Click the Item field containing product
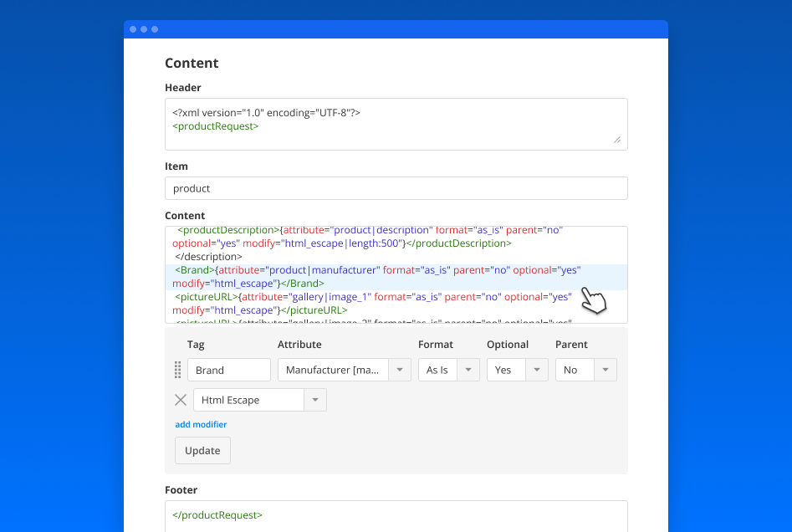The height and width of the screenshot is (532, 792). coord(396,187)
